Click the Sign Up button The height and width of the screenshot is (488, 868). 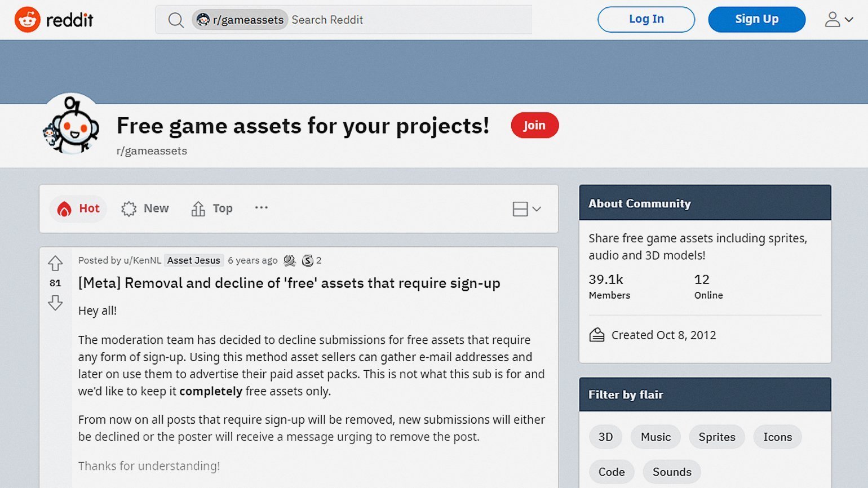756,19
